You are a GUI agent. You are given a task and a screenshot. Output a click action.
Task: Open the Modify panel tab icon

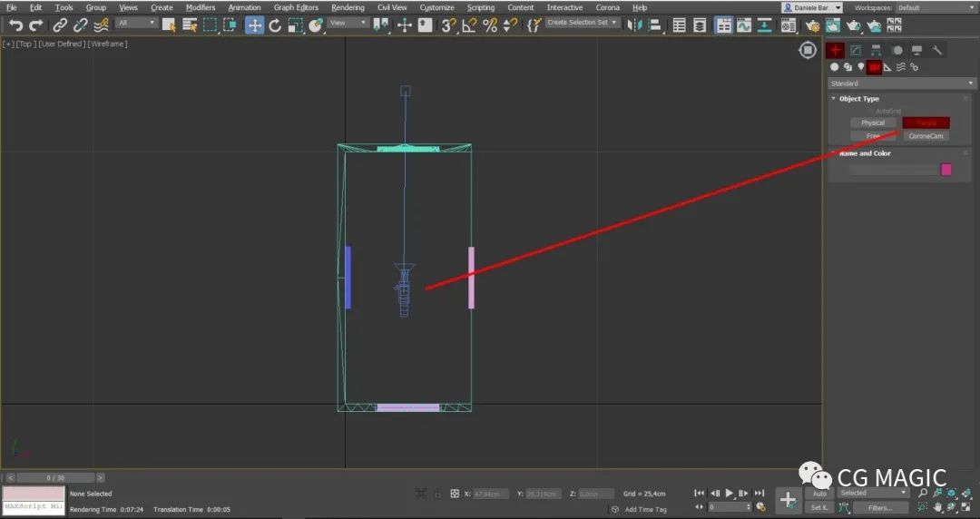pyautogui.click(x=855, y=51)
